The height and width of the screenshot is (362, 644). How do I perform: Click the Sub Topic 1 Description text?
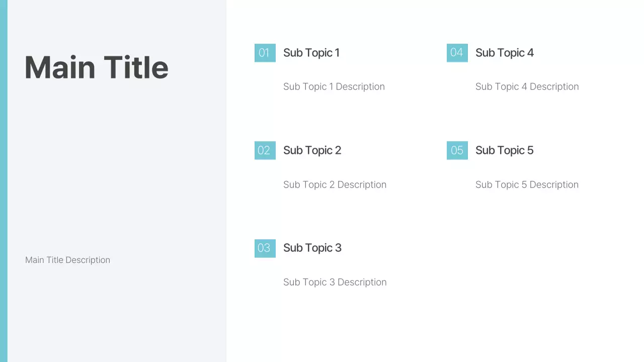334,86
